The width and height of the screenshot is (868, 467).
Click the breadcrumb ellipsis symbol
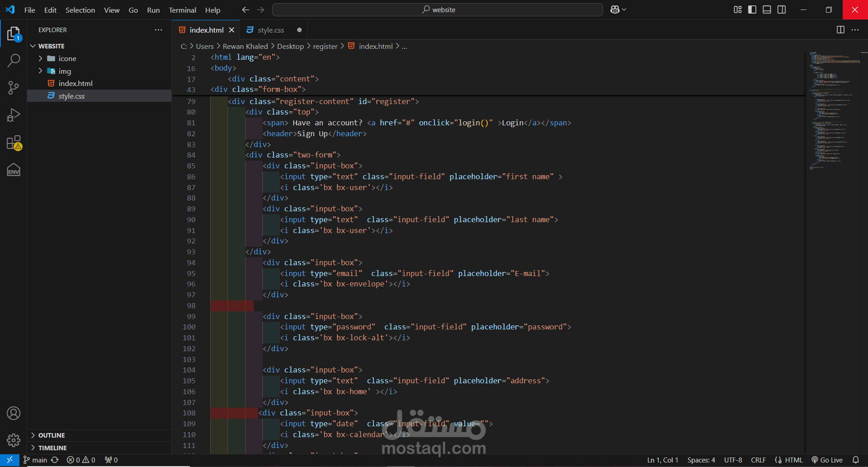click(405, 46)
